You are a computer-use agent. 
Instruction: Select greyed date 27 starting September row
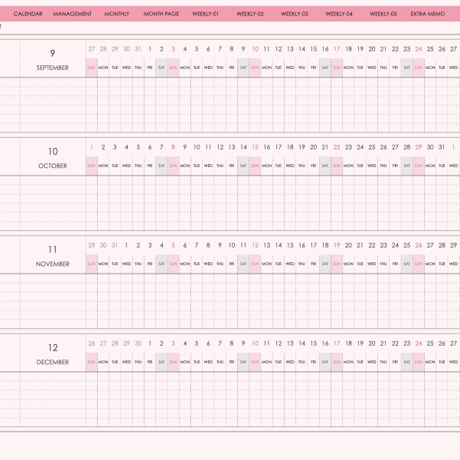click(92, 49)
